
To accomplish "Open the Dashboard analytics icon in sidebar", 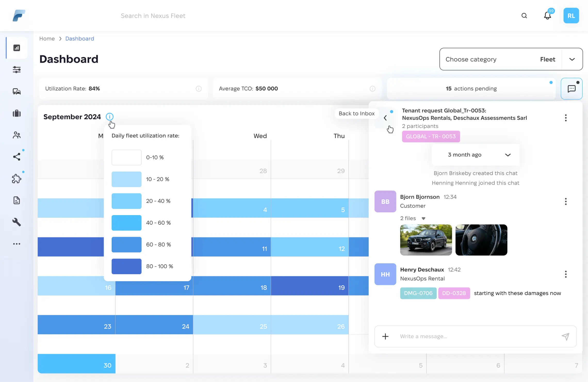I will point(17,48).
